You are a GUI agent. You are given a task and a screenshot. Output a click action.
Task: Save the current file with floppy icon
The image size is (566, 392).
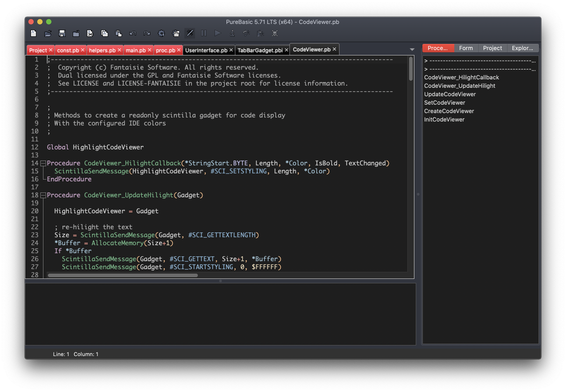tap(62, 33)
